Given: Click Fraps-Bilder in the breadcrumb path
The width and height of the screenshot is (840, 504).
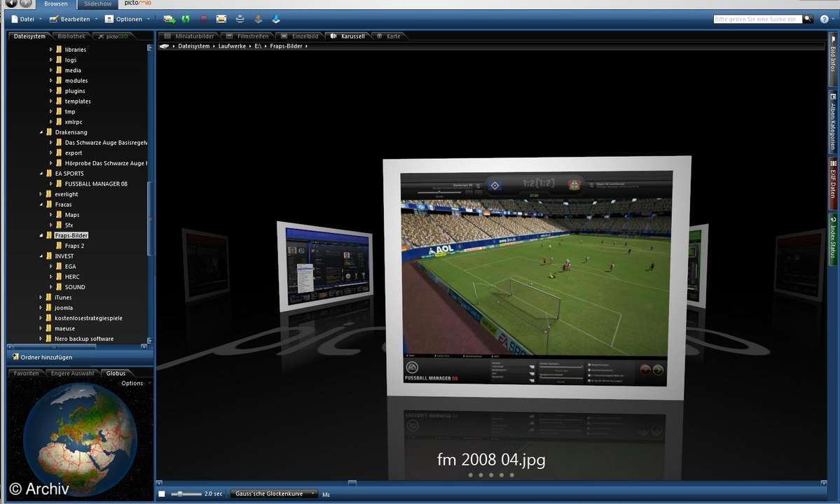Looking at the screenshot, I should click(286, 46).
